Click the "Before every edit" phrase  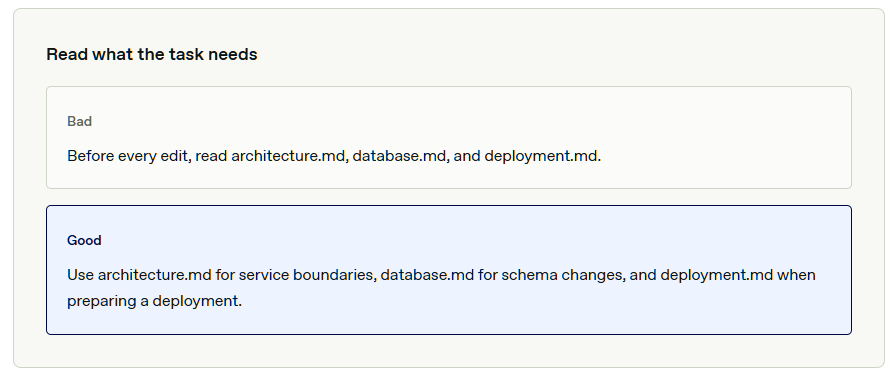pyautogui.click(x=128, y=156)
